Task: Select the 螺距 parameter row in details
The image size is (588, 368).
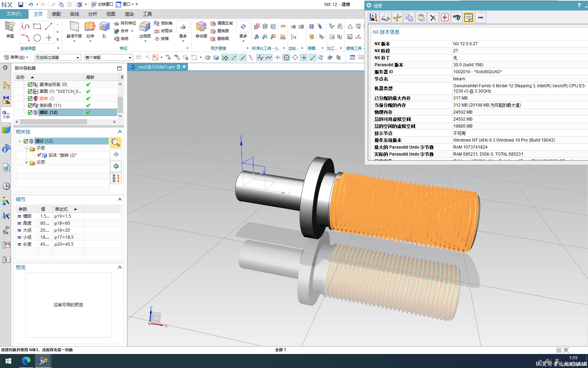Action: tap(68, 216)
